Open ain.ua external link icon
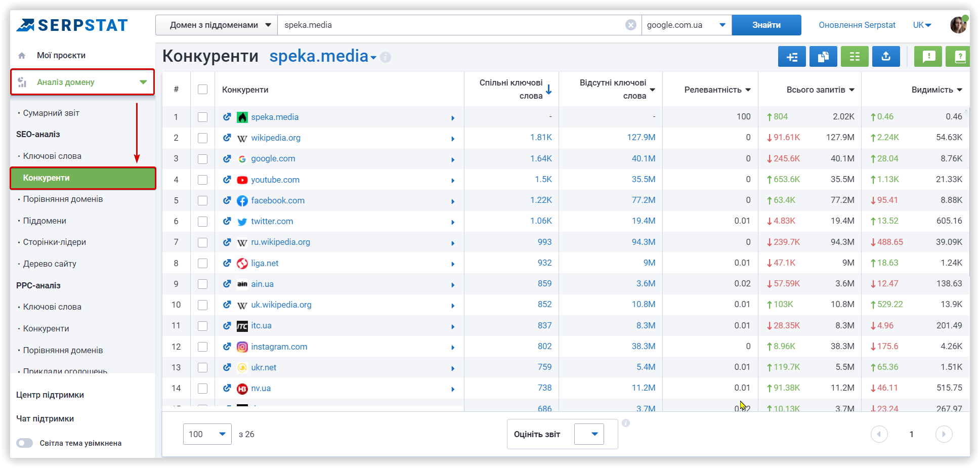 (227, 284)
